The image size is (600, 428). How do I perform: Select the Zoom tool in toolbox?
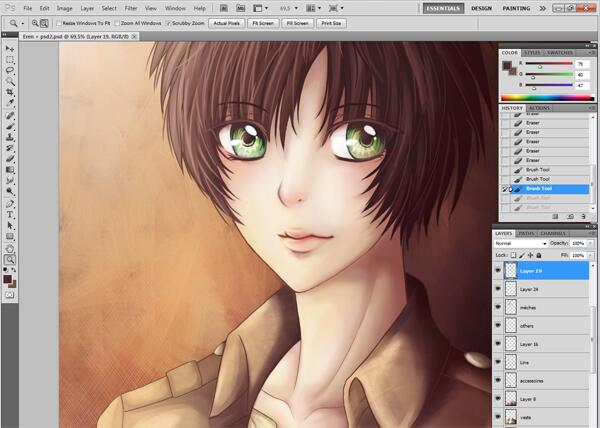pos(10,260)
